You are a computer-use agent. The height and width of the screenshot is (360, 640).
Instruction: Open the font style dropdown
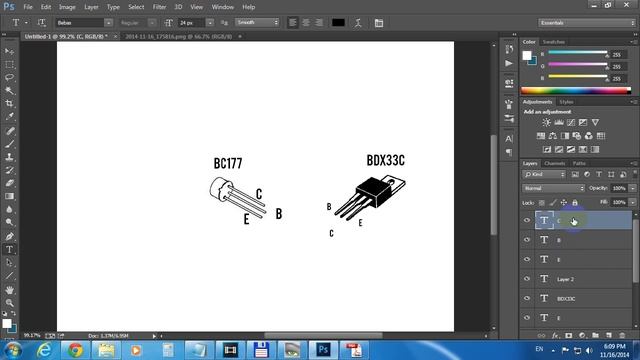(152, 23)
